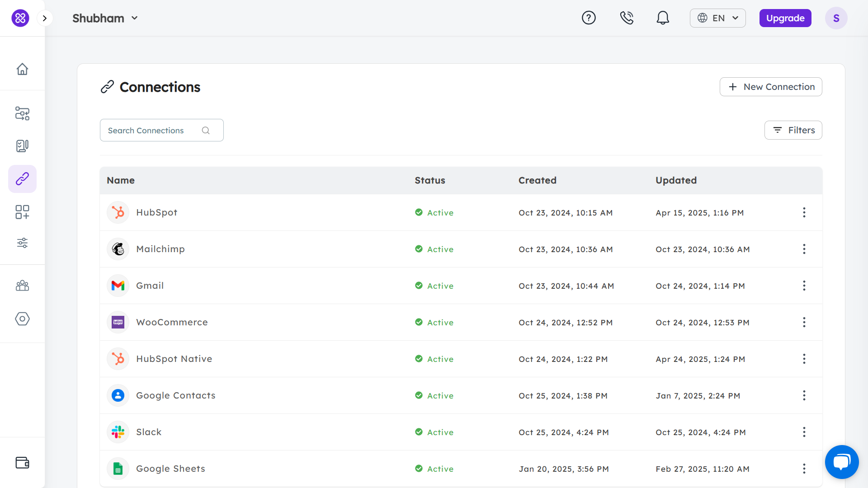
Task: Select the Gmail connection name
Action: tap(150, 286)
